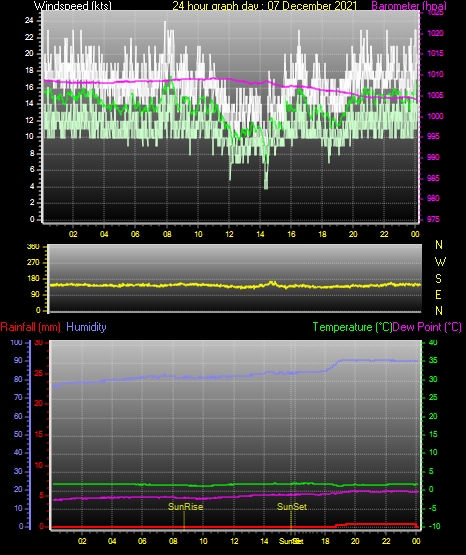This screenshot has height=555, width=466.
Task: Click the Windspeed (kts) axis title
Action: [73, 5]
